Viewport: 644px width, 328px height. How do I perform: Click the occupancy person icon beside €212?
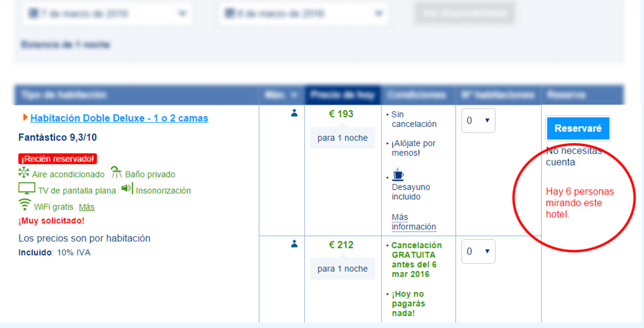point(294,244)
